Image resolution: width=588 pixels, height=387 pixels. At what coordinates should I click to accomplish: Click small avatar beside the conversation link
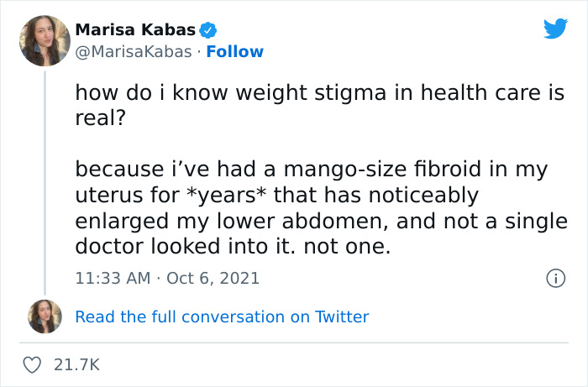(x=44, y=316)
